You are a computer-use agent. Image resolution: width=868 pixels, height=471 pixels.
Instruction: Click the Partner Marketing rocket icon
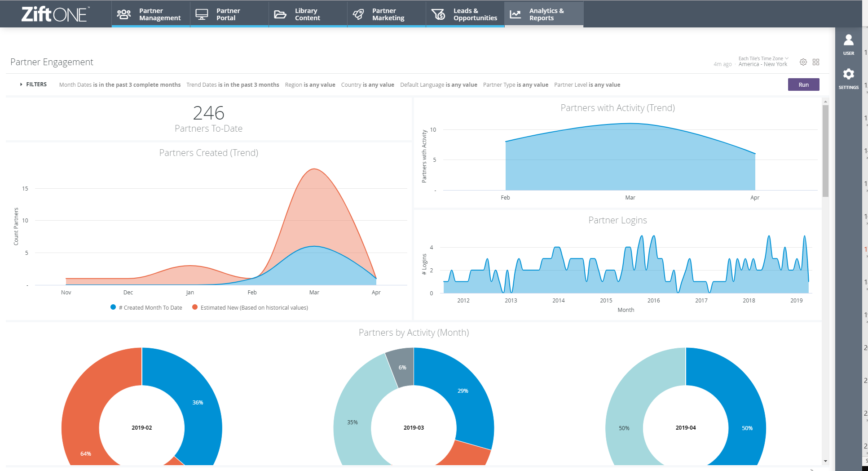pyautogui.click(x=358, y=14)
